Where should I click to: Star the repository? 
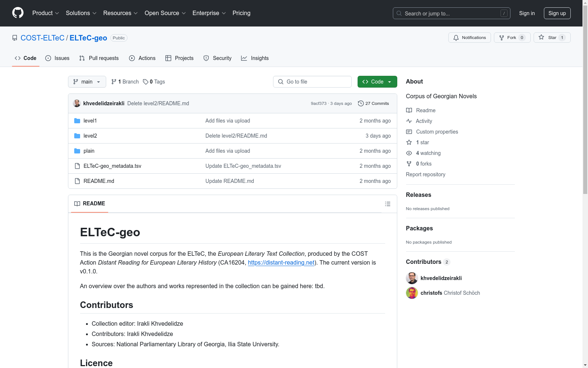(x=552, y=38)
